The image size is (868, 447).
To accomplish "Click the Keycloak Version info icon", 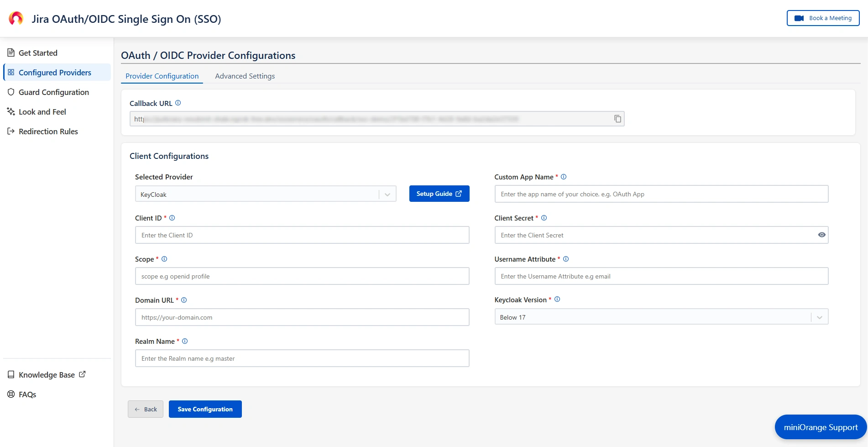I will (557, 300).
